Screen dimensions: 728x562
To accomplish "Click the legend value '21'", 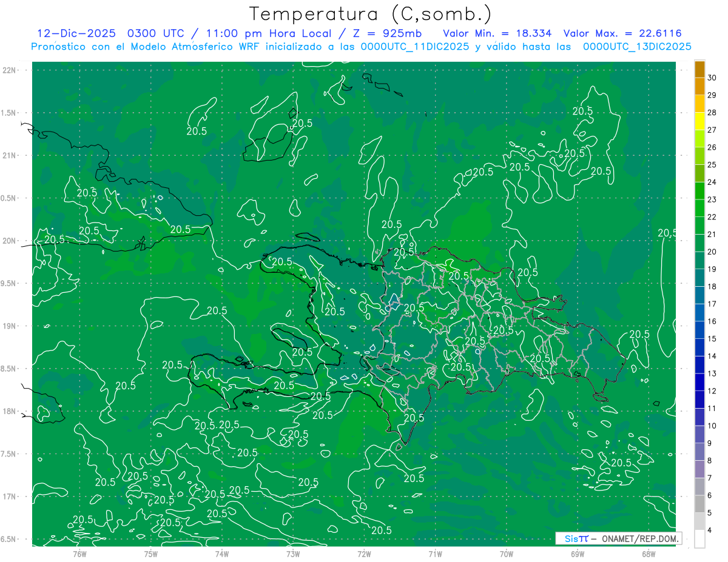I will pyautogui.click(x=712, y=234).
